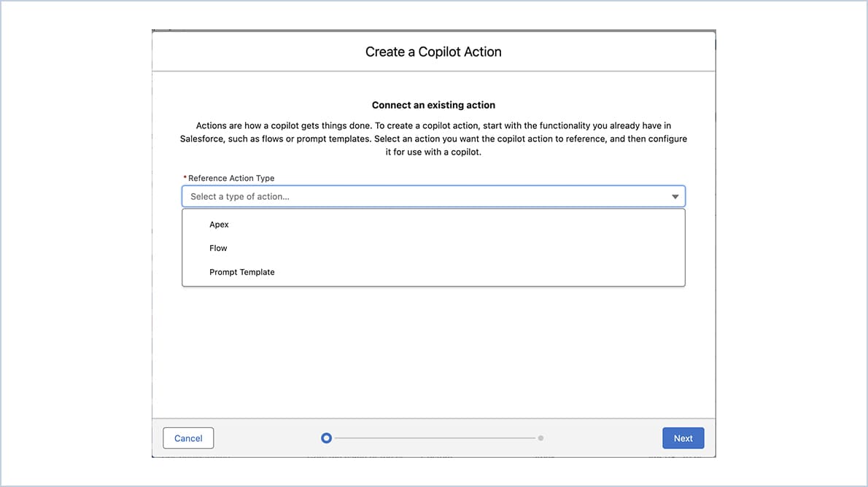Open the Reference Action Type dropdown

point(433,195)
